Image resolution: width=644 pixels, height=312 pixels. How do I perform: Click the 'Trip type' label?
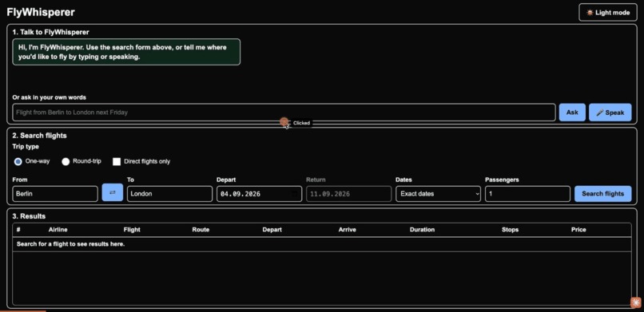pos(26,146)
